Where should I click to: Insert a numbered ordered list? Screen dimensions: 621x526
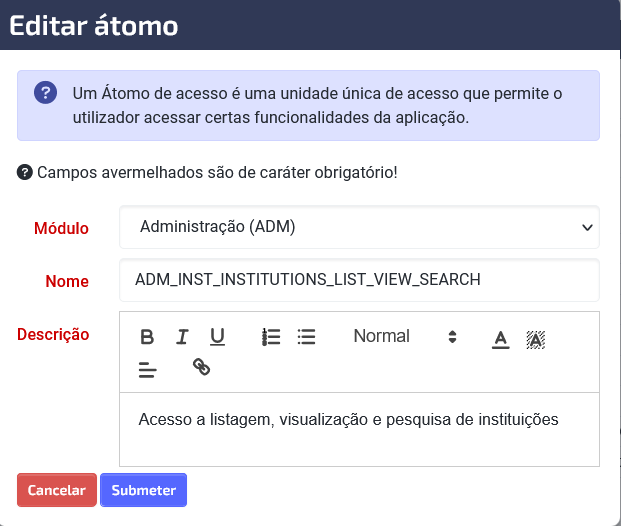click(x=271, y=337)
